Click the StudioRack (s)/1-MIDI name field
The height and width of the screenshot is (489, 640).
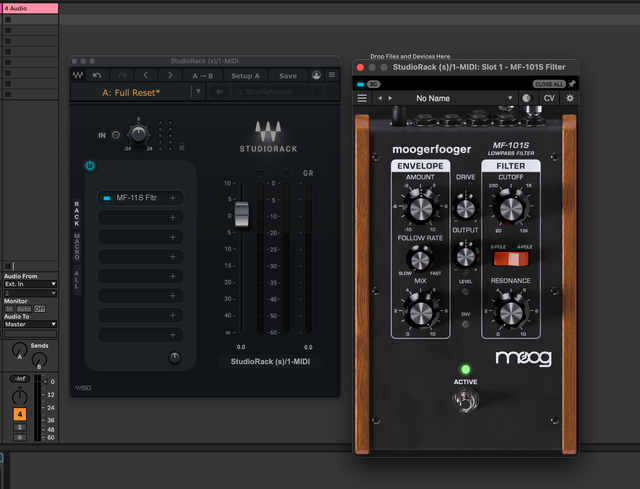(270, 362)
